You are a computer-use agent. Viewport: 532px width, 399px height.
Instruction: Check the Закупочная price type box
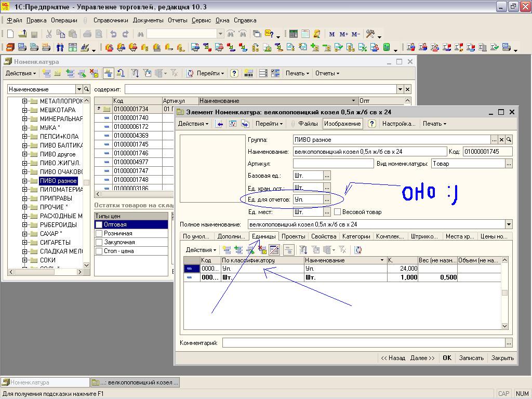click(x=99, y=242)
